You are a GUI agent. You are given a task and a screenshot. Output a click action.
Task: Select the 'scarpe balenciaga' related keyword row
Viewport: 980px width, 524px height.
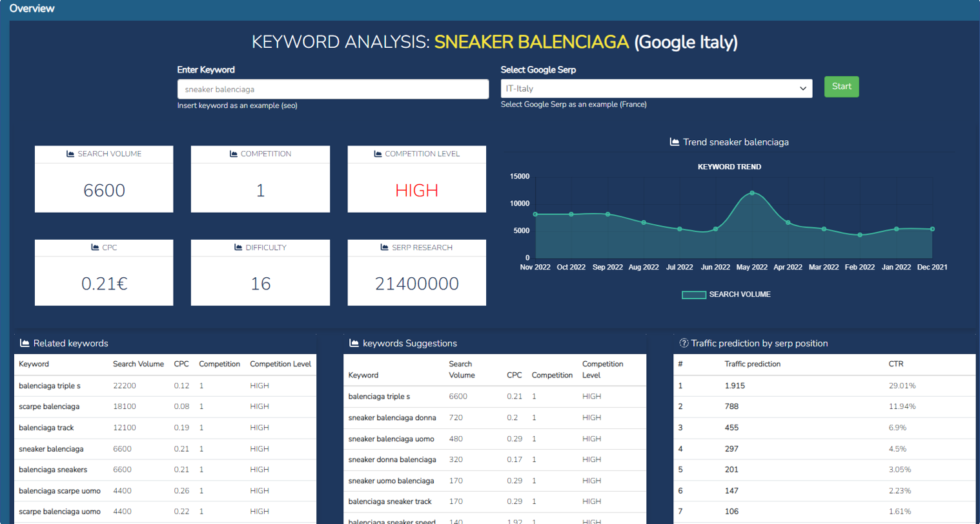point(165,406)
